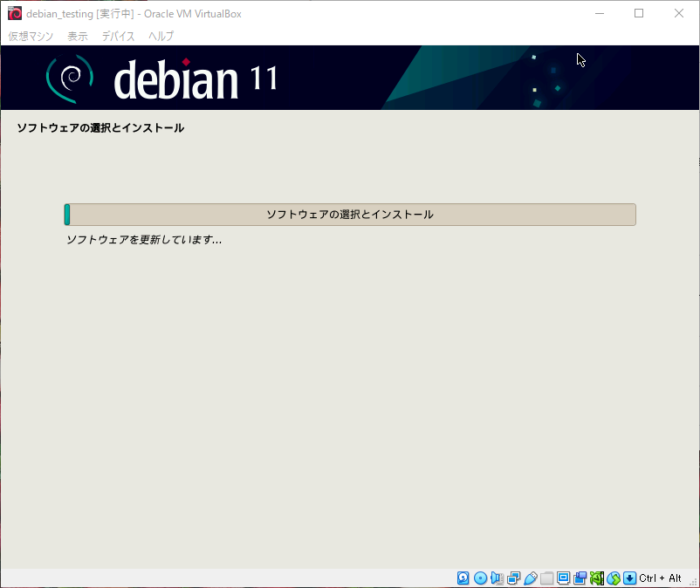Click the optical disc drive status icon
This screenshot has height=588, width=700.
coord(480,578)
